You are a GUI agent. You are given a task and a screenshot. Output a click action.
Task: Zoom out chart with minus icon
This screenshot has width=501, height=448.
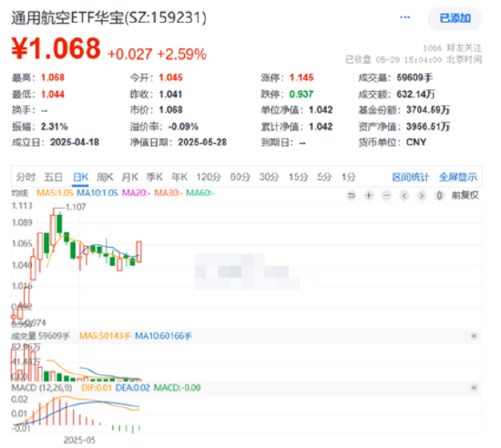point(386,196)
